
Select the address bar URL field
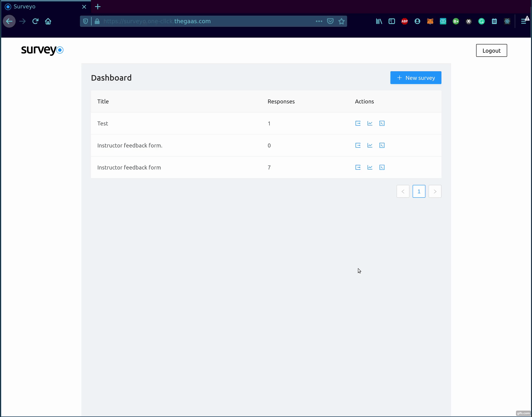point(214,21)
